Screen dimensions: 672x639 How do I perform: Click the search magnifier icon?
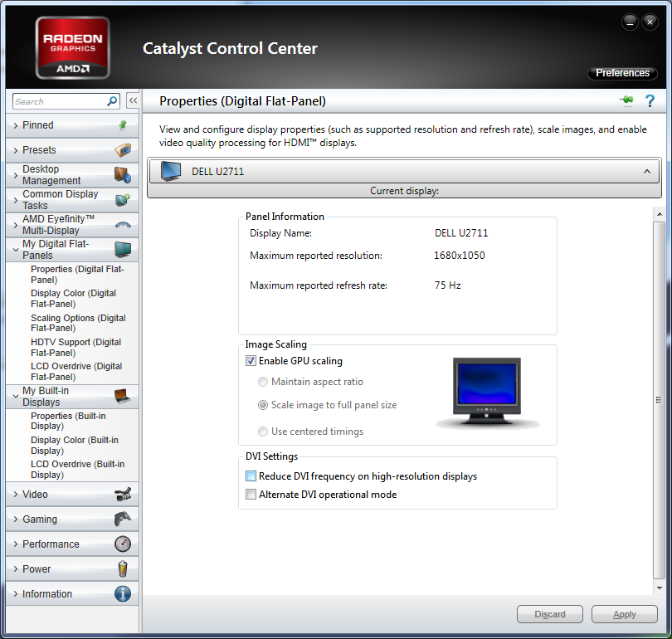point(112,101)
